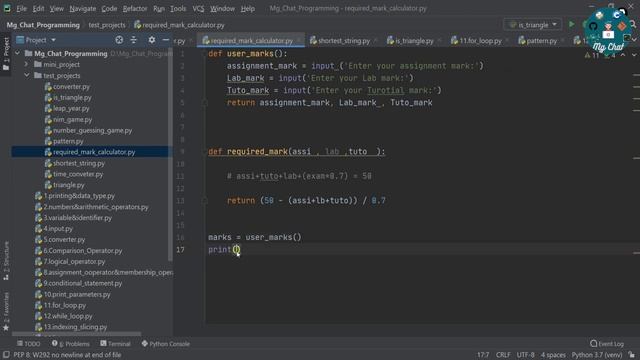The image size is (640, 360).
Task: Collapse the test_projects folder
Action: 27,76
